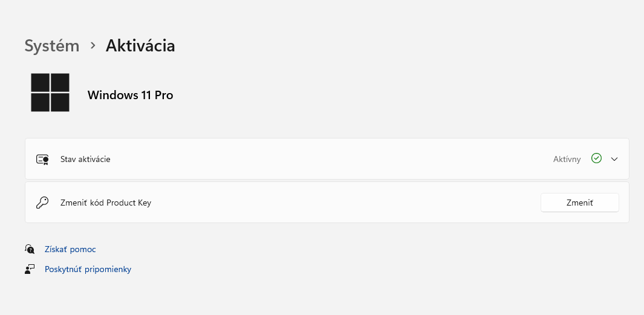Open the Získať pomoc link
The height and width of the screenshot is (315, 644).
pos(70,249)
